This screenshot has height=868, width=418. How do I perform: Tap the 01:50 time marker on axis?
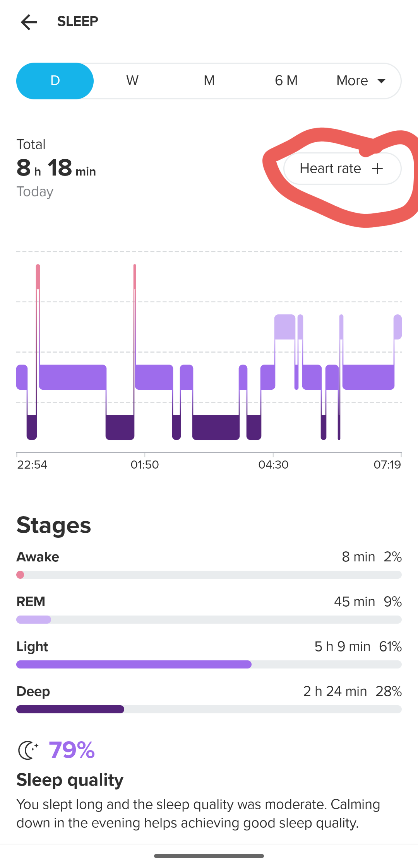[x=145, y=464]
